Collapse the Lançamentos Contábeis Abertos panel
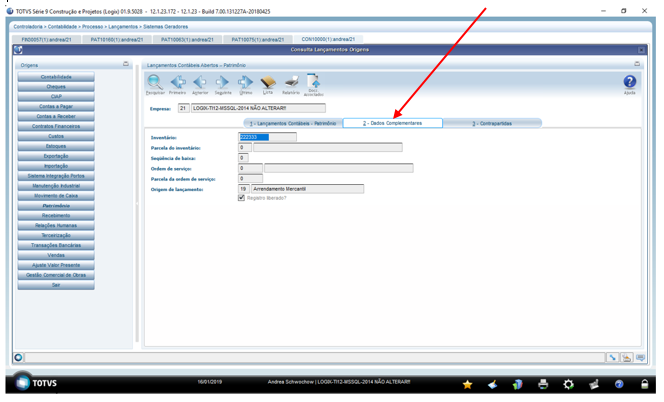The height and width of the screenshot is (402, 664). point(637,64)
